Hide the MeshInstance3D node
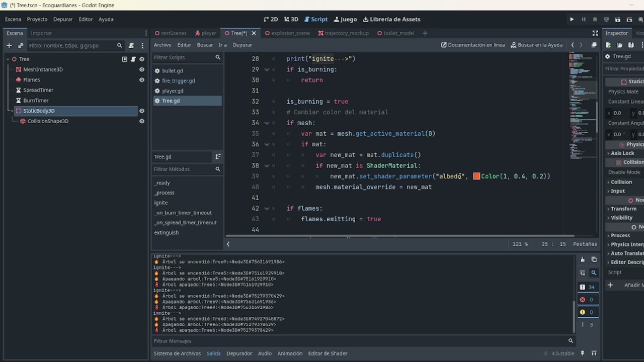Screen dimensions: 644x362 click(x=142, y=69)
